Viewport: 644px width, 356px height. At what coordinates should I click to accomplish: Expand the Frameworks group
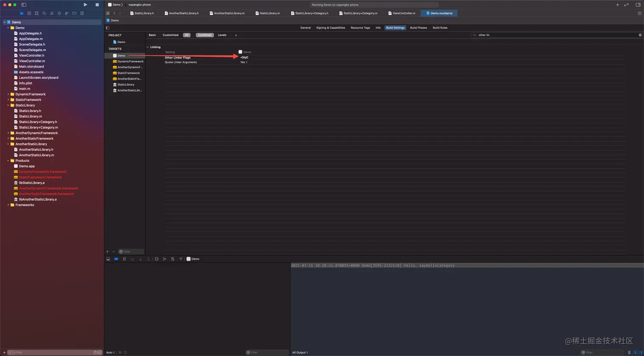coord(8,205)
